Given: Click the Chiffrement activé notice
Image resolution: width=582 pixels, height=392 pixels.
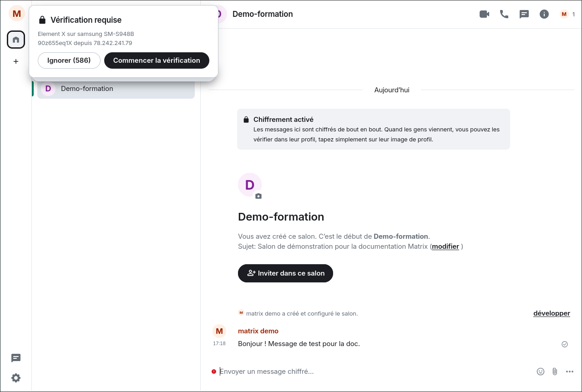Looking at the screenshot, I should (x=374, y=129).
